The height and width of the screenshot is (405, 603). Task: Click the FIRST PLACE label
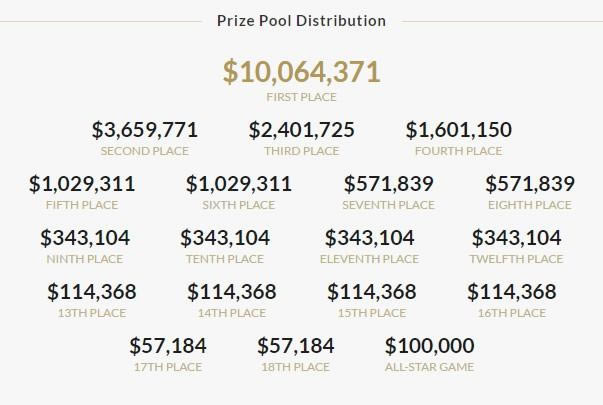coord(301,97)
